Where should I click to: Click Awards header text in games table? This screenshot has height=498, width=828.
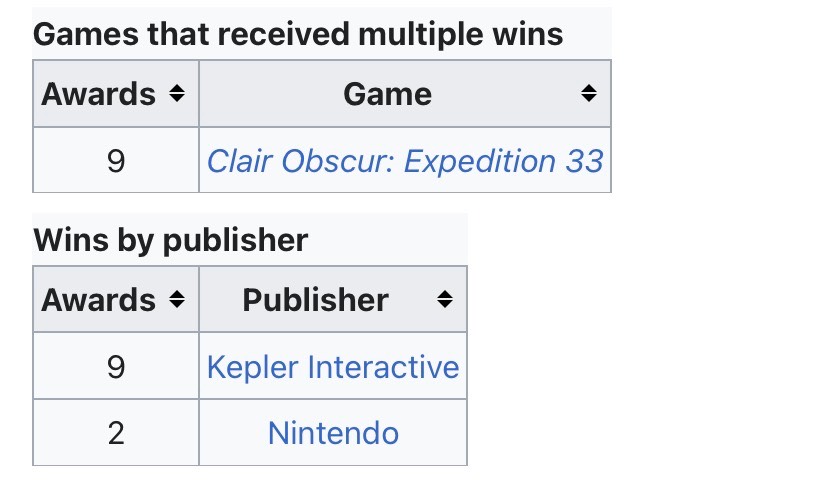click(x=98, y=94)
